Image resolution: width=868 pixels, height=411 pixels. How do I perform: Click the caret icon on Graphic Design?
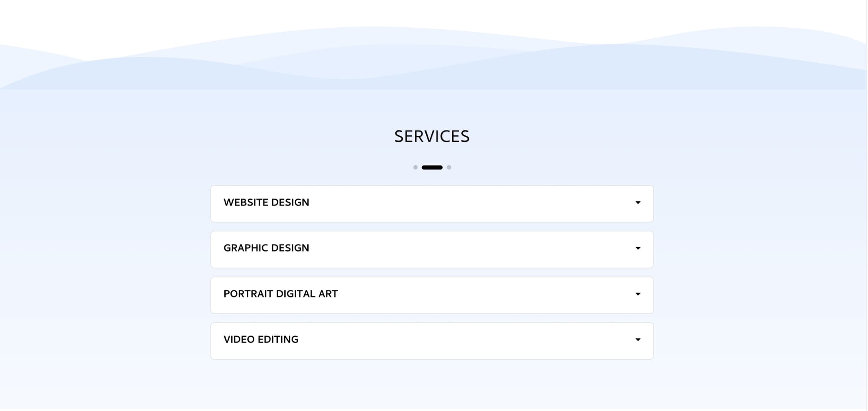638,248
